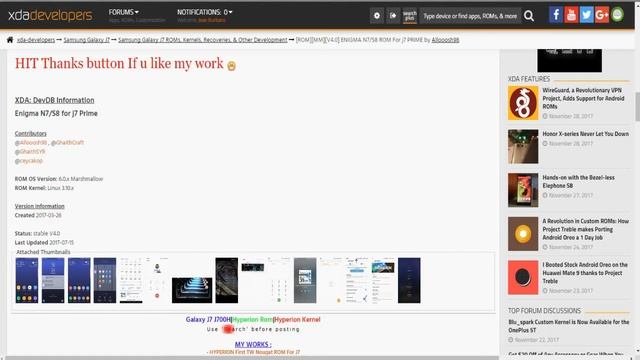Open the settings gear icon in header
Image resolution: width=640 pixels, height=360 pixels.
pos(377,16)
